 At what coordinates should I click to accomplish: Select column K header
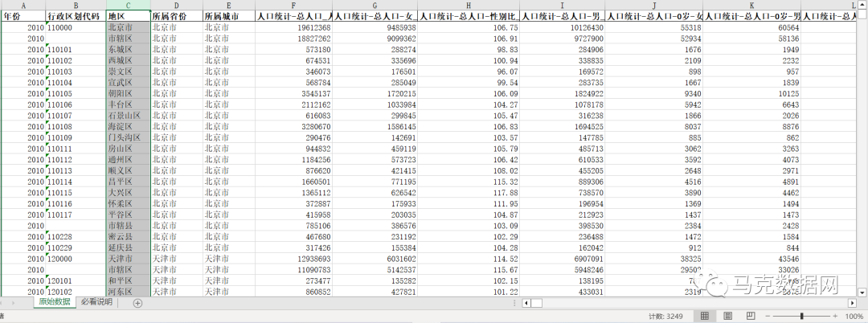(x=752, y=5)
